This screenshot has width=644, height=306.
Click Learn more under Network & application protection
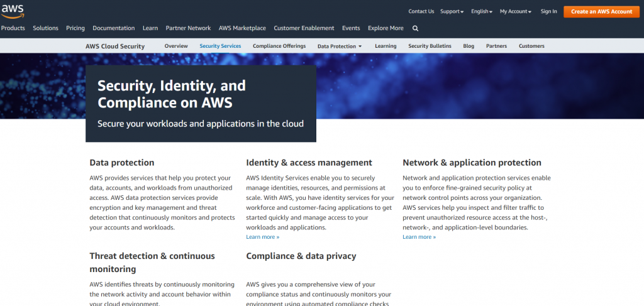pyautogui.click(x=419, y=237)
